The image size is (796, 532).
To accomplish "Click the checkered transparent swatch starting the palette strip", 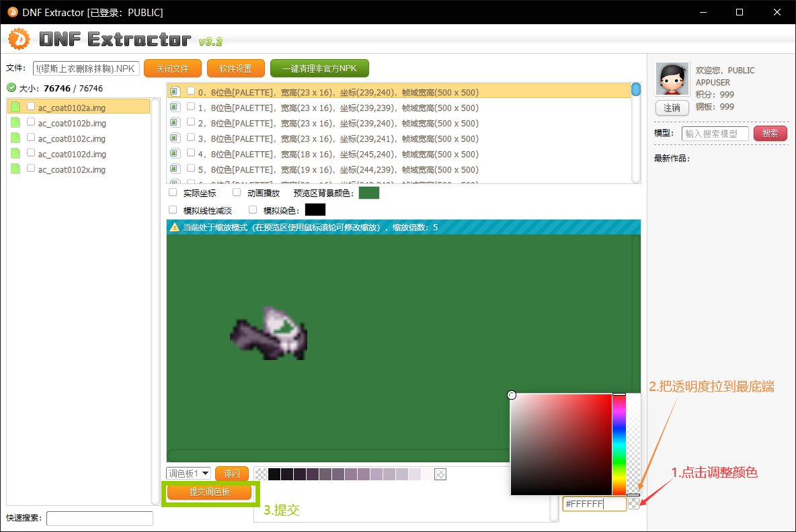I will coord(261,474).
